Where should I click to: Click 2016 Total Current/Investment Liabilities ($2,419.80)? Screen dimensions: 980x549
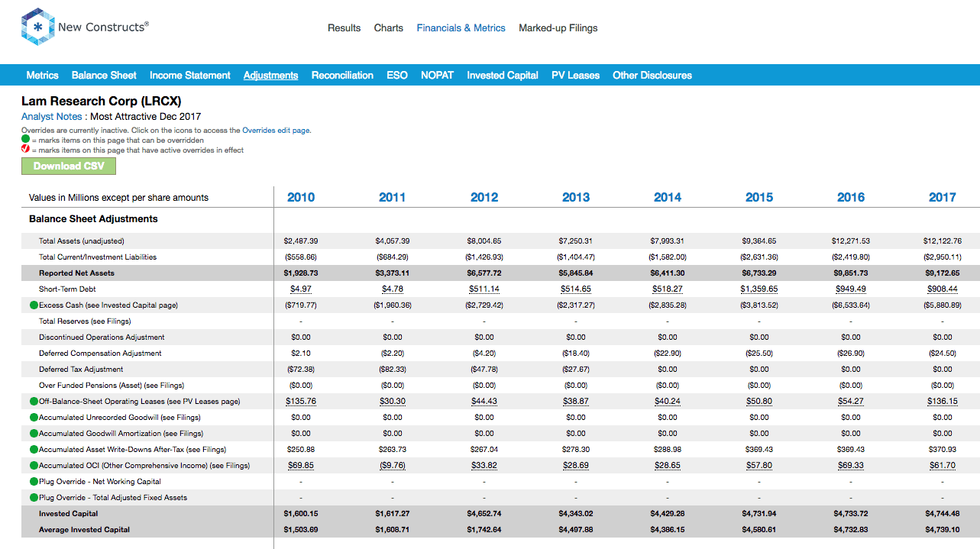pos(851,257)
